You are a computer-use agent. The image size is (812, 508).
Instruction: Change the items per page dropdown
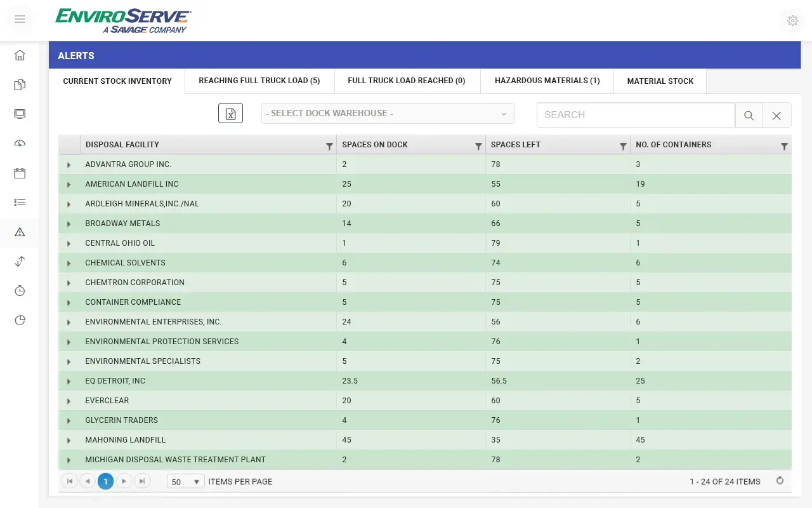(185, 481)
